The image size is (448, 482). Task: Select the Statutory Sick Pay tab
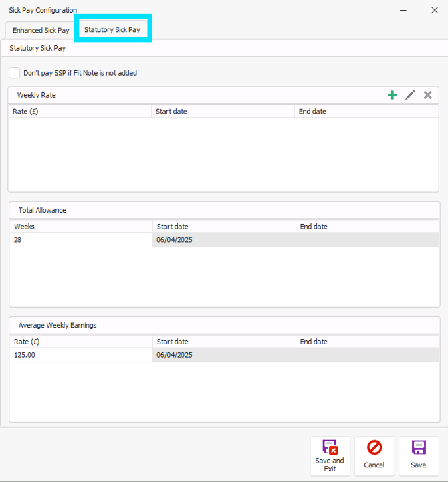click(x=112, y=30)
